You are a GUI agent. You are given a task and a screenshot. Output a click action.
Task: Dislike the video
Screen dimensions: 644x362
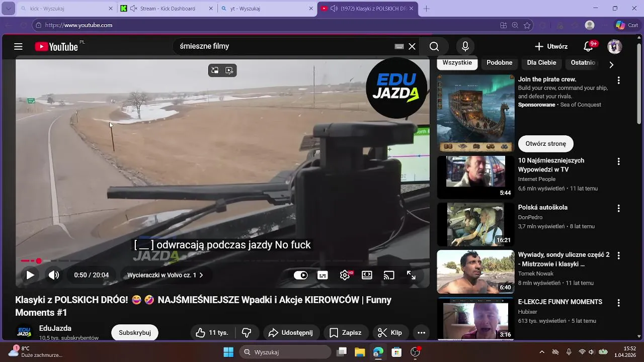pos(247,333)
